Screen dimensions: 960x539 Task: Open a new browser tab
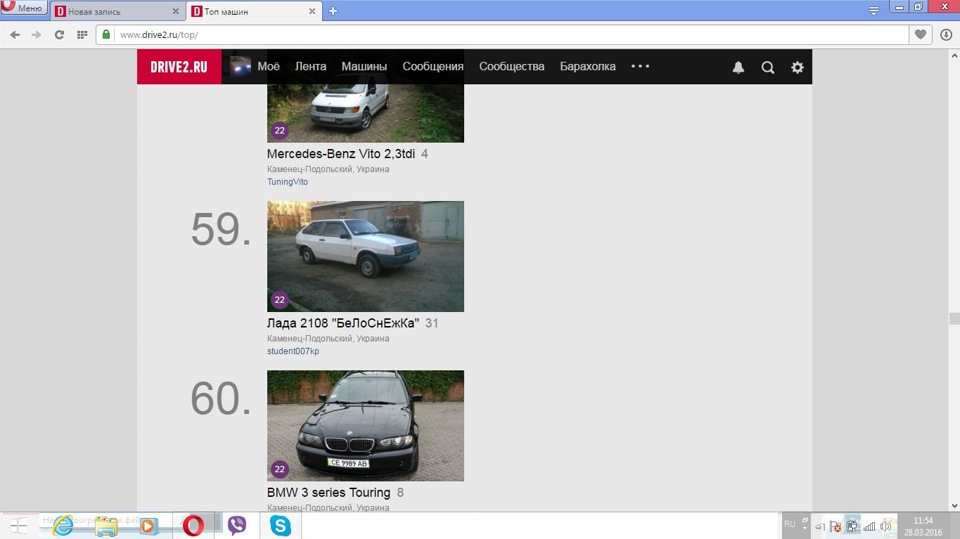tap(333, 11)
